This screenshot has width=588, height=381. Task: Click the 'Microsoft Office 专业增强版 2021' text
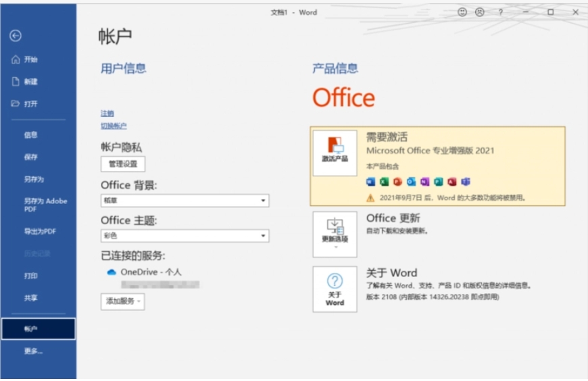[430, 151]
